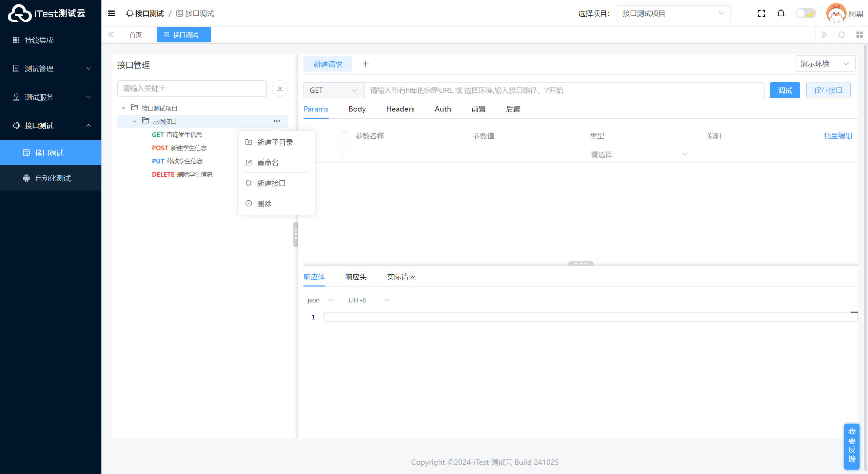868x474 pixels.
Task: Click the 批量编辑 link
Action: [x=838, y=136]
